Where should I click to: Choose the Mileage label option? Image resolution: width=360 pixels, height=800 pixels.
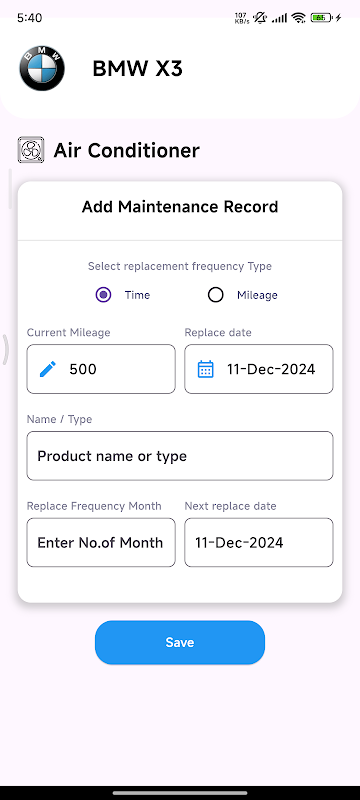pos(257,295)
